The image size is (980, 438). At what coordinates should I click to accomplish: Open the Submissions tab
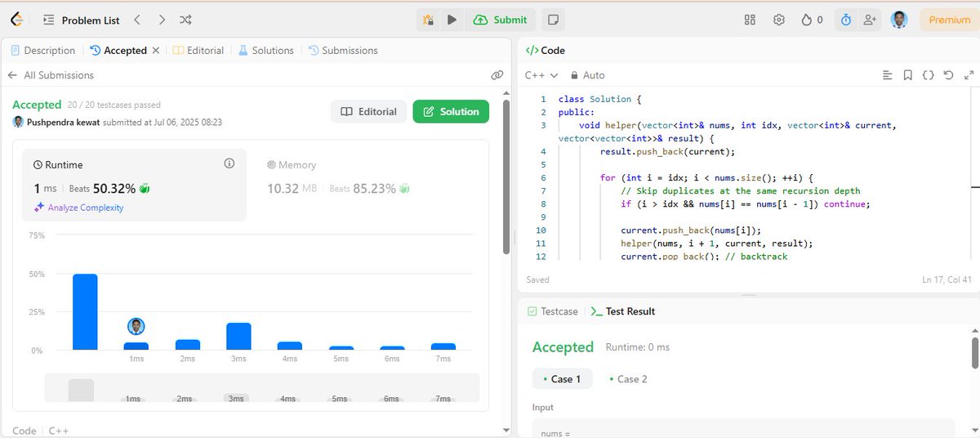click(343, 51)
